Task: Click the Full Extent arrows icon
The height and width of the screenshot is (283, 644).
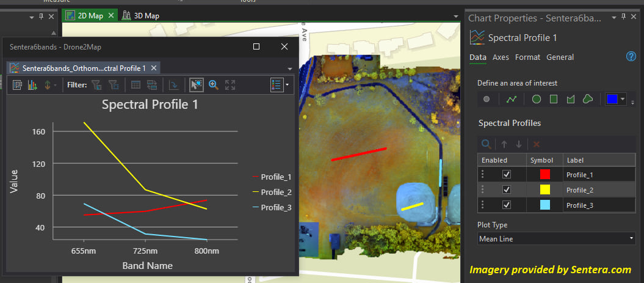Action: (x=230, y=85)
